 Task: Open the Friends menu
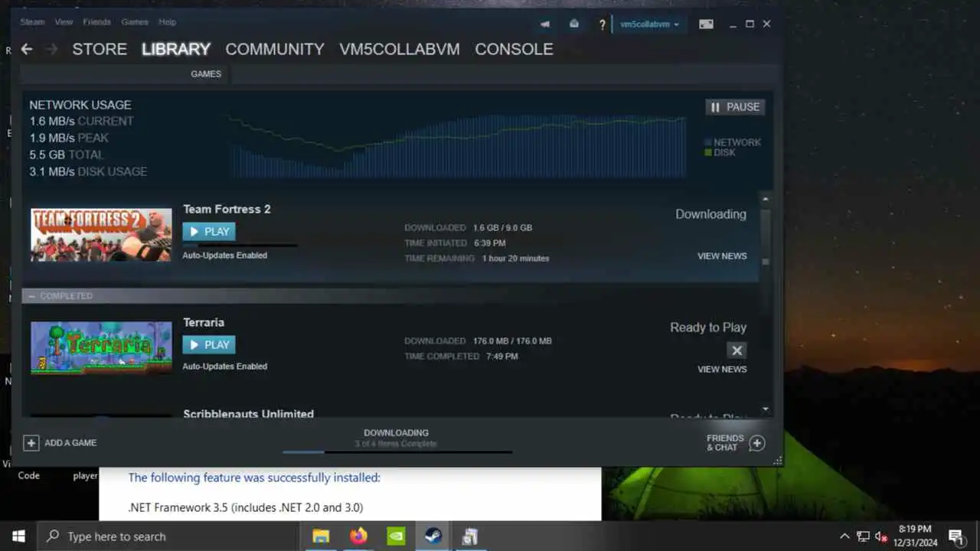(x=96, y=22)
